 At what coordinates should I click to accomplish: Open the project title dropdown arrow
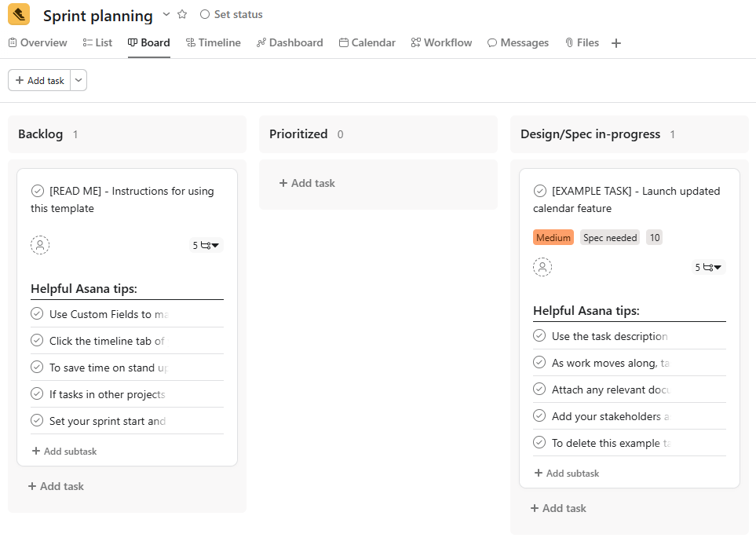click(166, 14)
